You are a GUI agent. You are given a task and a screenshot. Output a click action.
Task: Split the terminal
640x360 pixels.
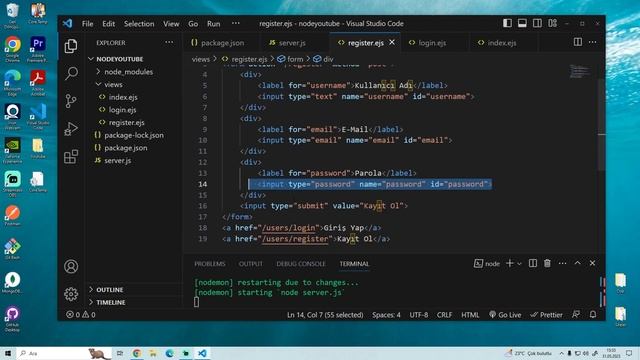click(533, 263)
